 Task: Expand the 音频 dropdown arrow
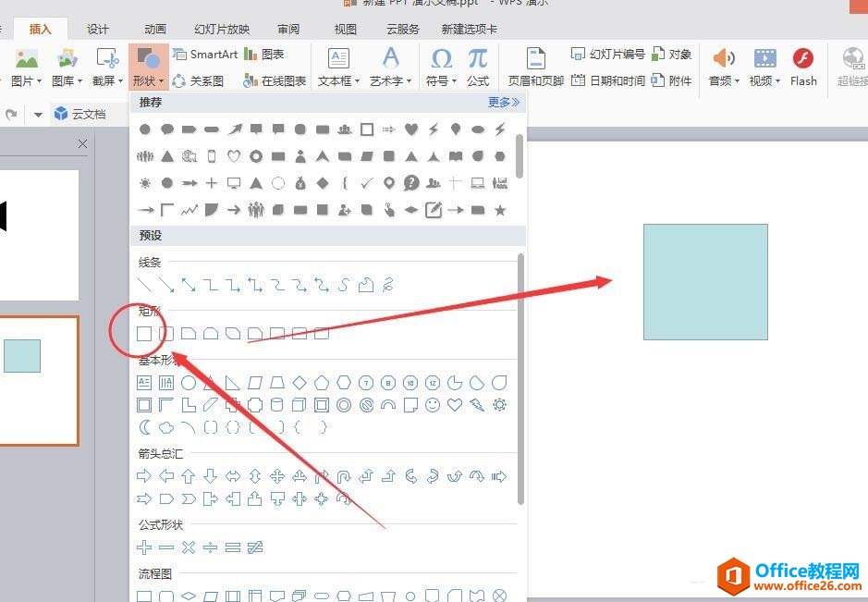point(737,81)
